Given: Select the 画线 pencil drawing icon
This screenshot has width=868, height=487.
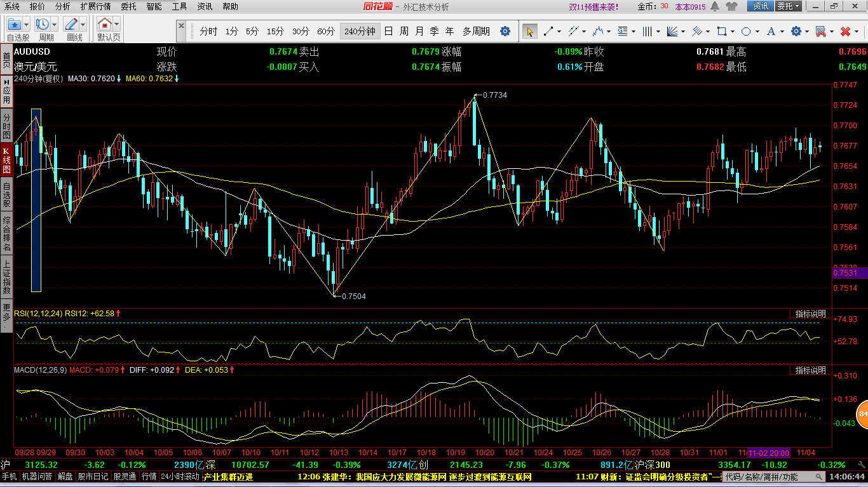Looking at the screenshot, I should [x=72, y=25].
